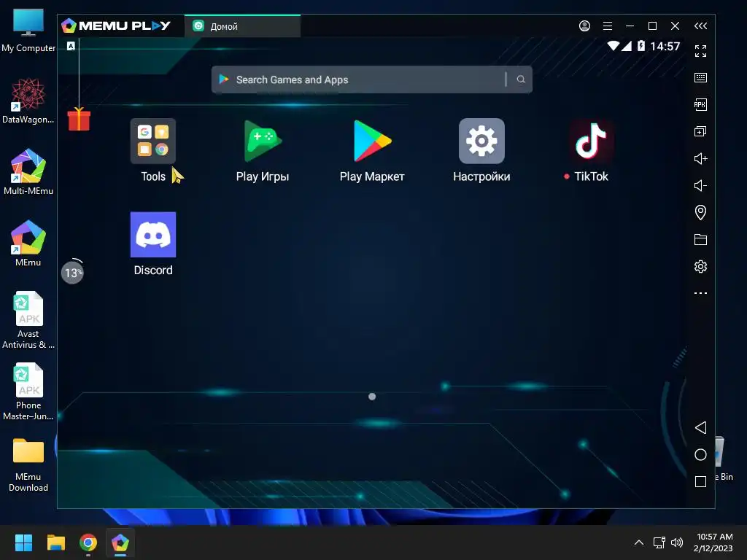747x560 pixels.
Task: Click the 13% memory cleaner bubble
Action: coord(72,273)
